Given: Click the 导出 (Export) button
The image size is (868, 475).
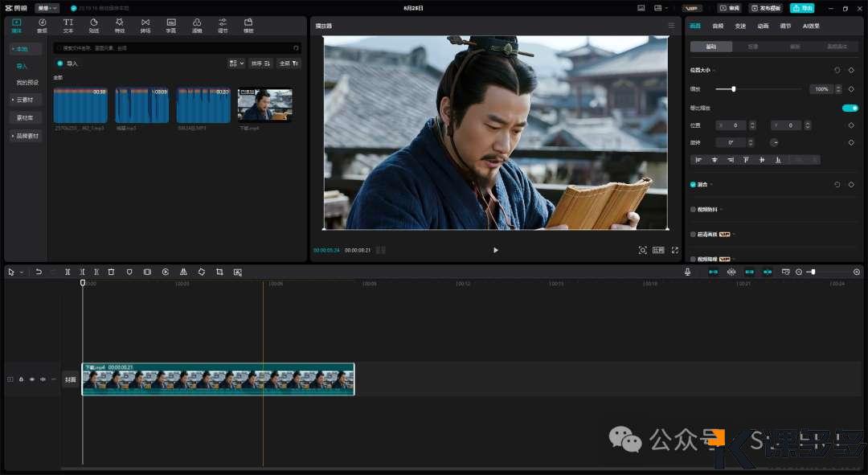Looking at the screenshot, I should (801, 8).
